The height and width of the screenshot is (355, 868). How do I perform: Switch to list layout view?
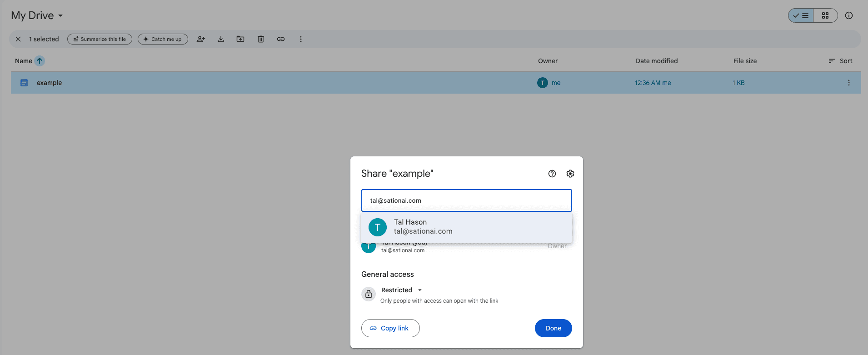(801, 15)
